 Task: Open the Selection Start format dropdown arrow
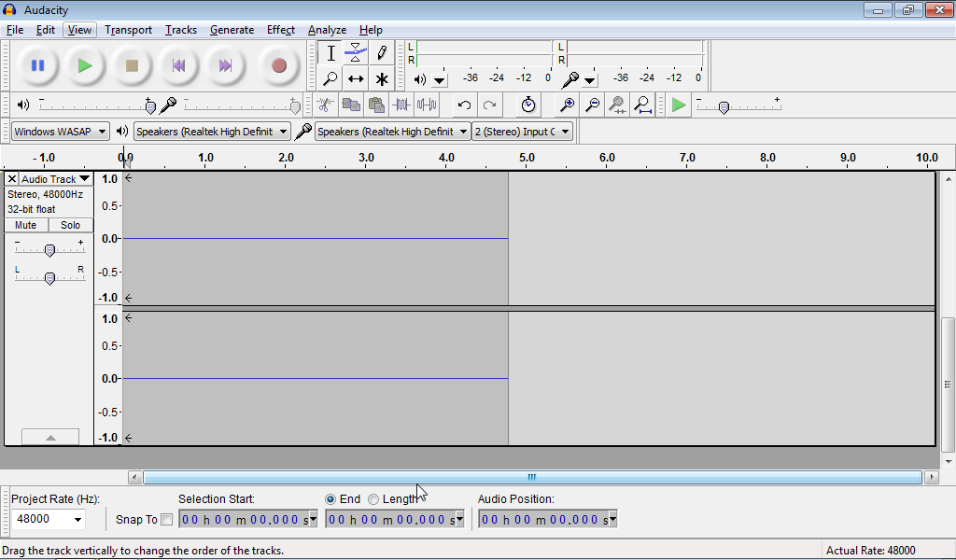point(314,519)
